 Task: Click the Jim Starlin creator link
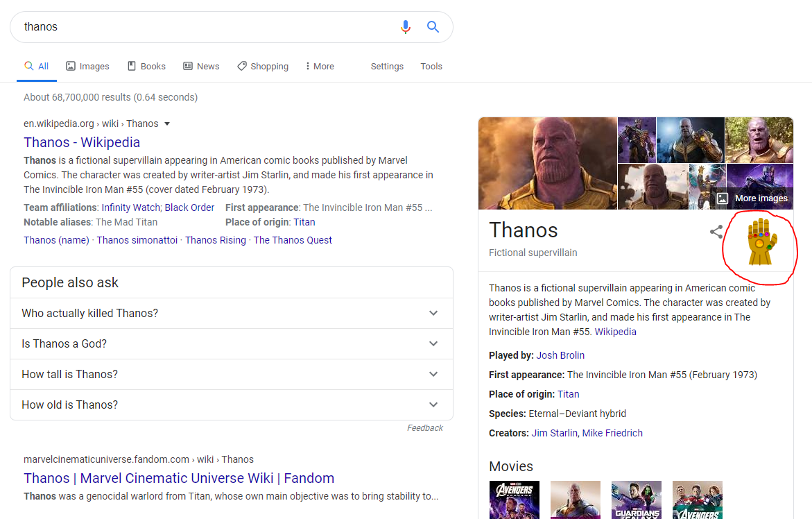tap(554, 433)
